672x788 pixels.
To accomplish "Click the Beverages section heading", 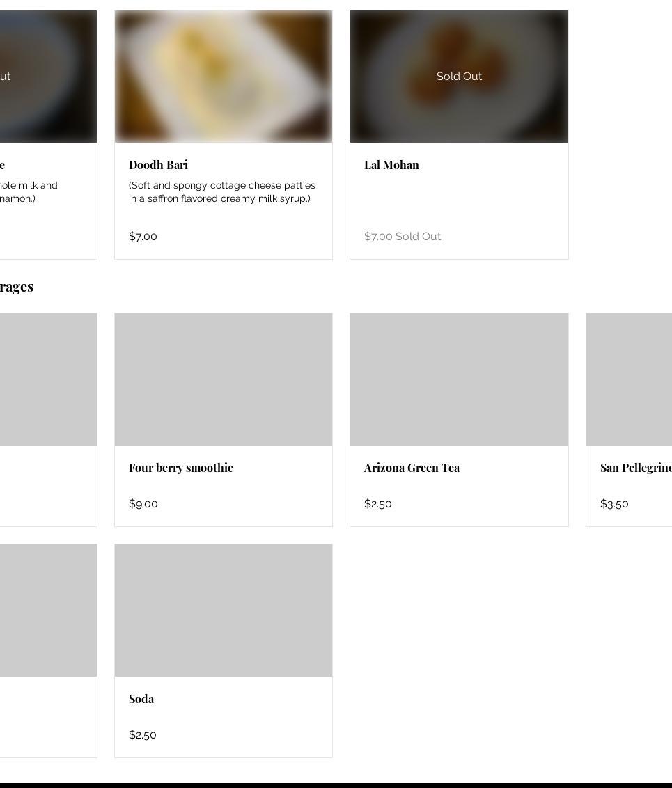I will [17, 287].
